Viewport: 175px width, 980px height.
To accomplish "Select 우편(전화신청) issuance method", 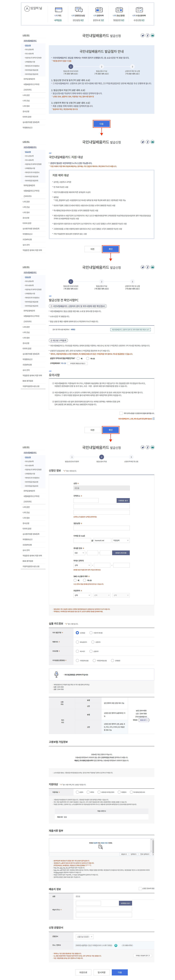I will pos(77,660).
